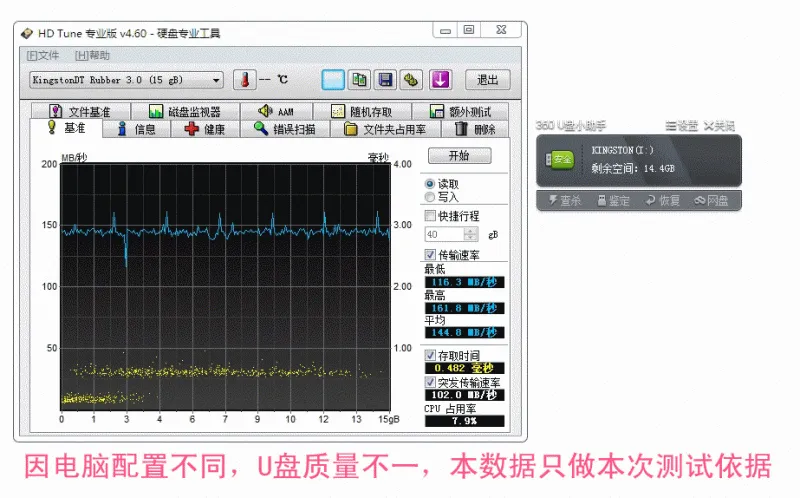Enable the 快捷行程 checkbox
The image size is (800, 498).
[x=430, y=215]
